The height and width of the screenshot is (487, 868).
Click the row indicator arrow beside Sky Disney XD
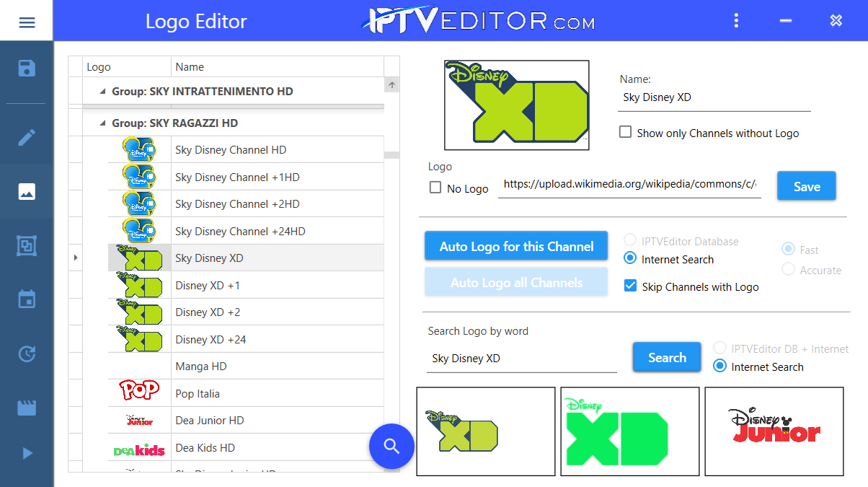click(x=75, y=258)
